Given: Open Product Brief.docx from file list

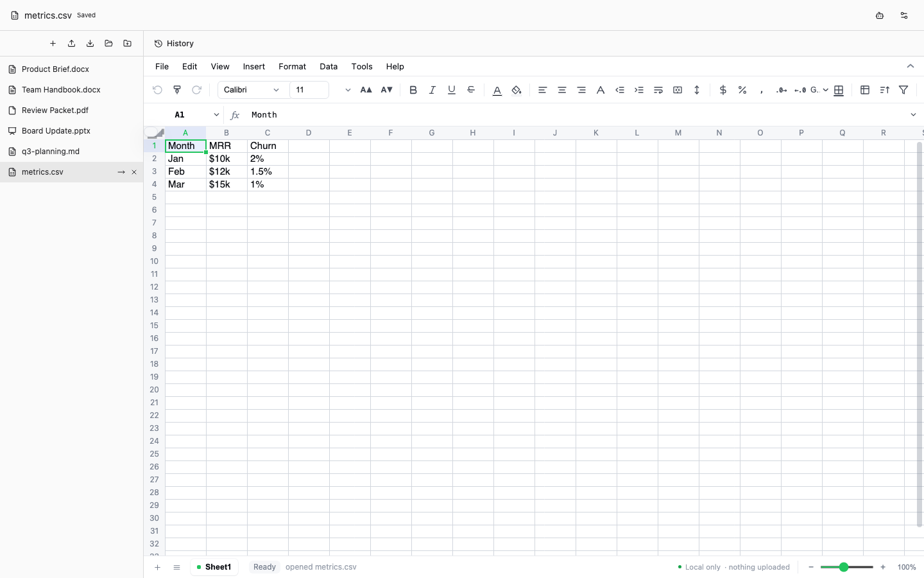Looking at the screenshot, I should (x=71, y=69).
